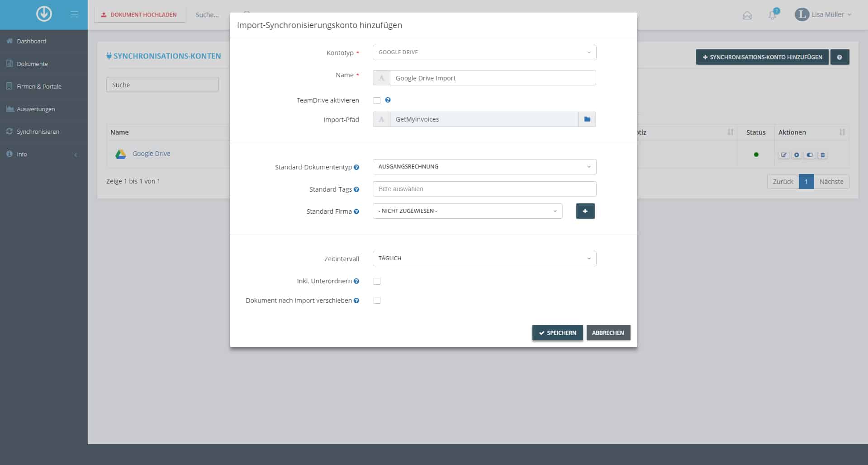Open the Standard Firma dropdown

point(467,211)
